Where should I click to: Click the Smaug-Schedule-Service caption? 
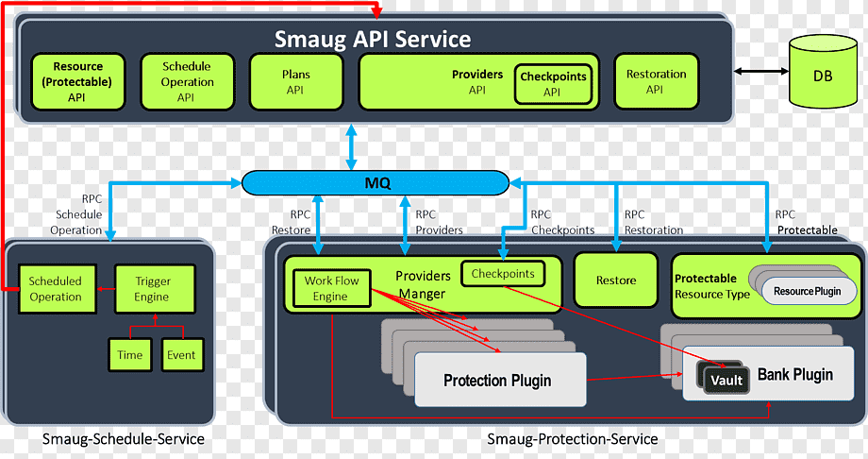[x=124, y=439]
